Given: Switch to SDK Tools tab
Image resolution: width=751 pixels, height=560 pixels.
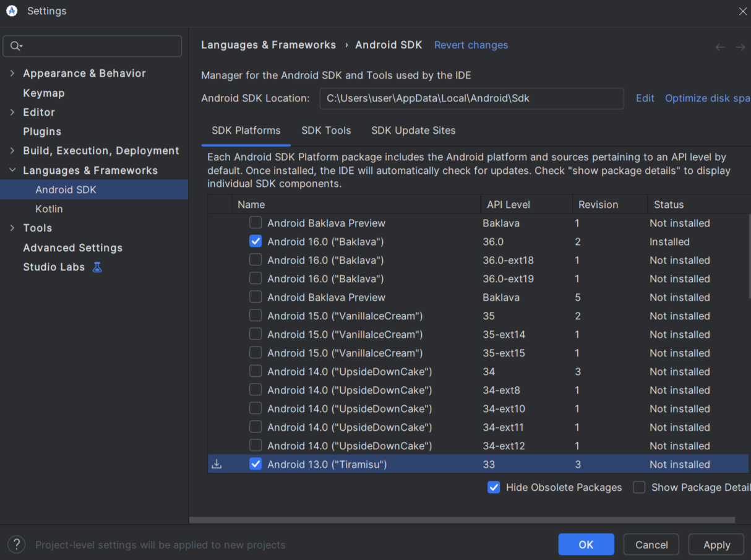Looking at the screenshot, I should (326, 131).
